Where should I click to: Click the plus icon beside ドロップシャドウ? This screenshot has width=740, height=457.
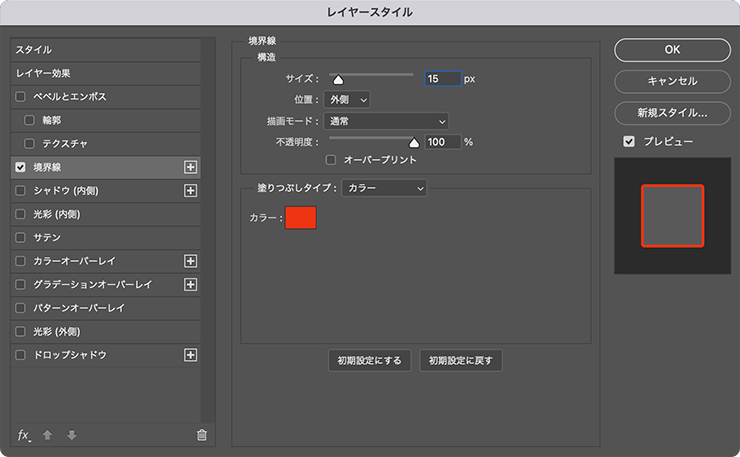tap(190, 355)
